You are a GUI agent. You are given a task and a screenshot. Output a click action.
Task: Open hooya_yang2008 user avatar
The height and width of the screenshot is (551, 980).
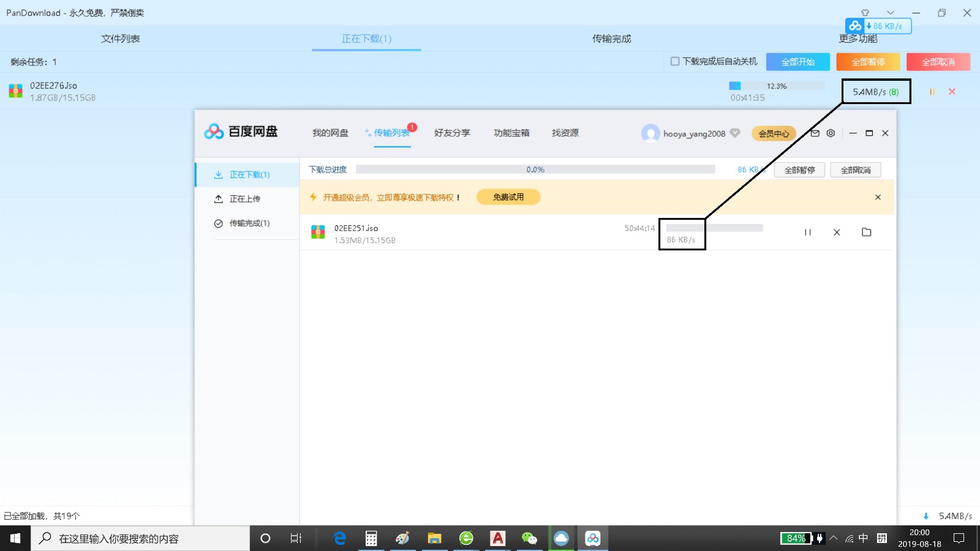pos(650,133)
